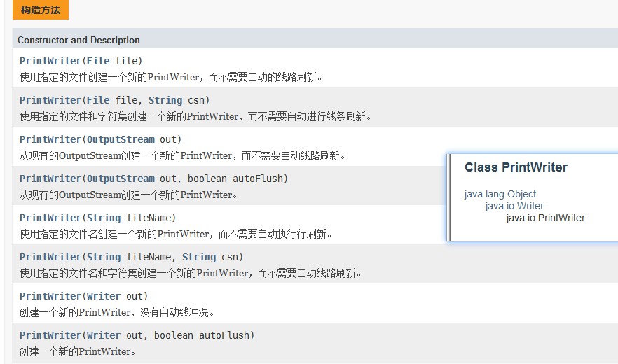Click the java.io.PrintWriter text in the hierarchy

click(545, 218)
